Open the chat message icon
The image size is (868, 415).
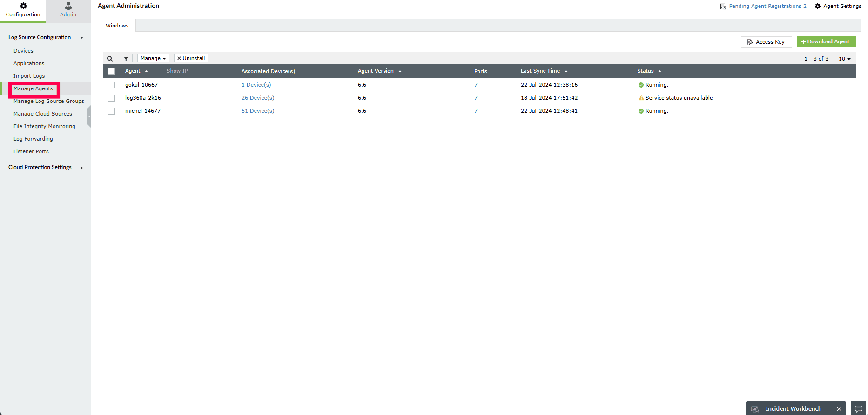859,408
